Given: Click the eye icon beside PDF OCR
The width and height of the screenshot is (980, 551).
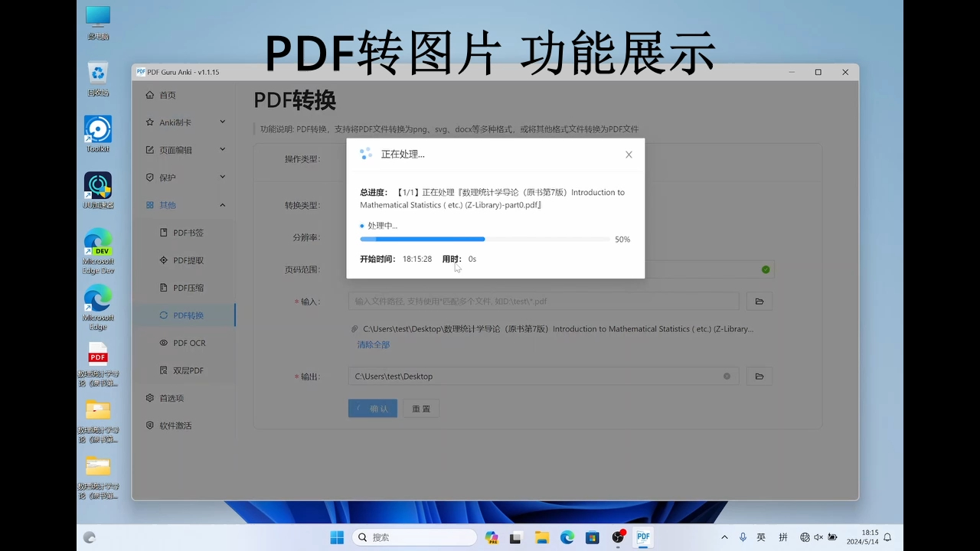Looking at the screenshot, I should click(x=164, y=343).
